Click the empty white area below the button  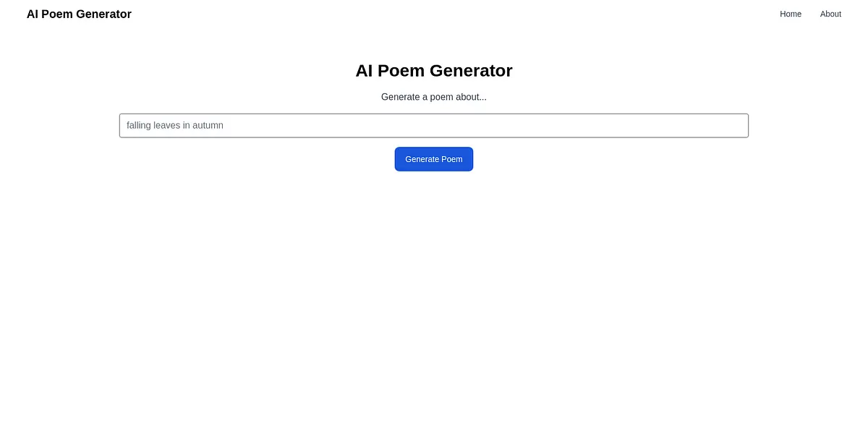tap(434, 289)
